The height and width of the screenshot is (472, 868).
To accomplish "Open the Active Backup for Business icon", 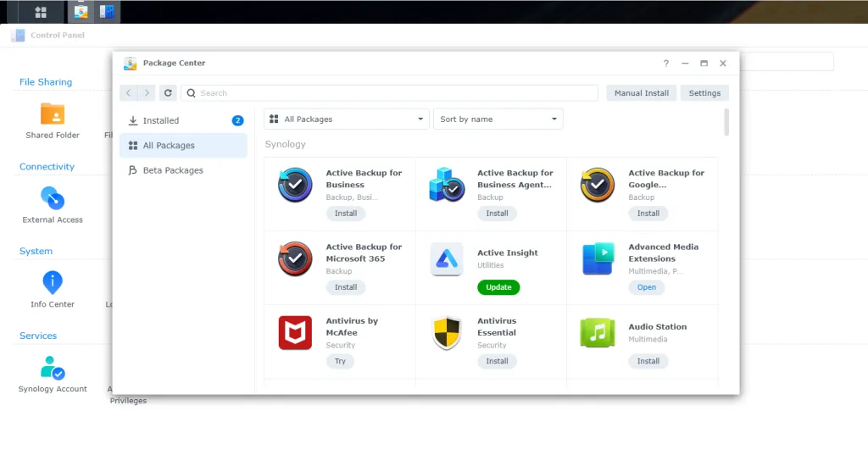I will coord(295,185).
